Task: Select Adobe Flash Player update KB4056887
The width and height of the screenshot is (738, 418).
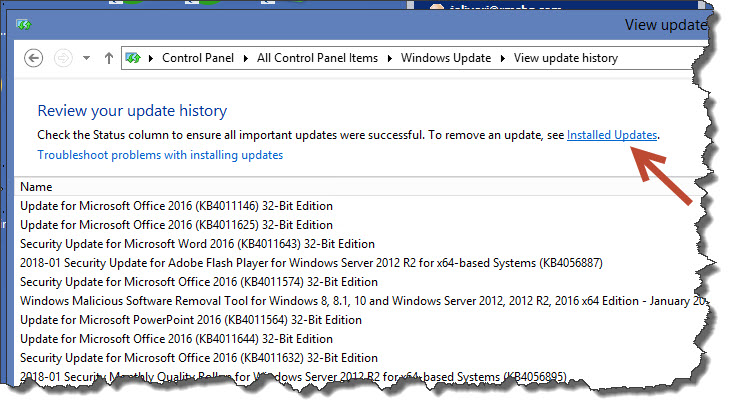Action: 311,263
